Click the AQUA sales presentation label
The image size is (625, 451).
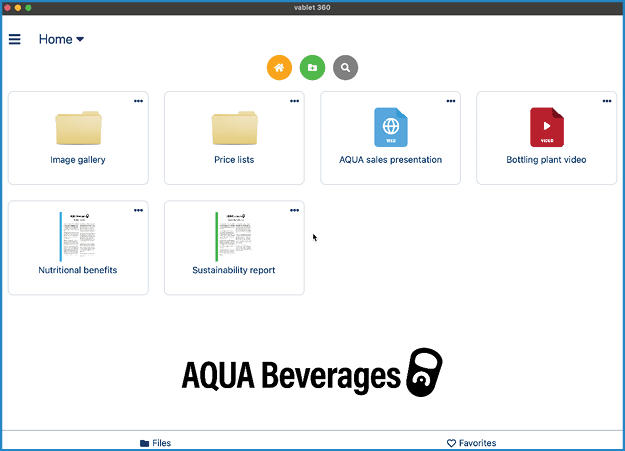coord(391,160)
